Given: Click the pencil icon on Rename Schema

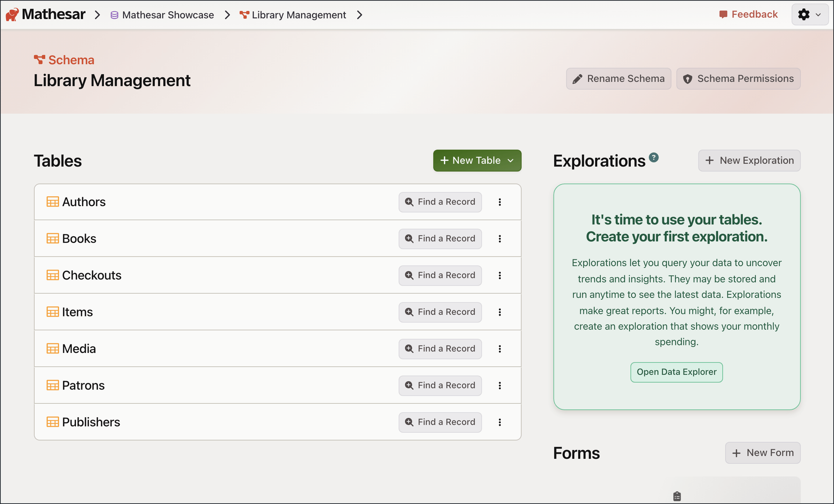Looking at the screenshot, I should coord(577,79).
